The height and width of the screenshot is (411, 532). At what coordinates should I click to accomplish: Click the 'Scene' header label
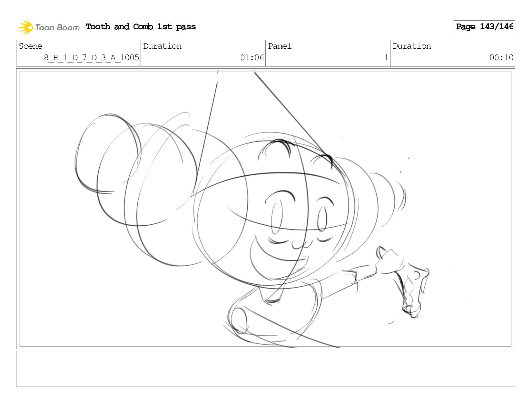coord(30,46)
